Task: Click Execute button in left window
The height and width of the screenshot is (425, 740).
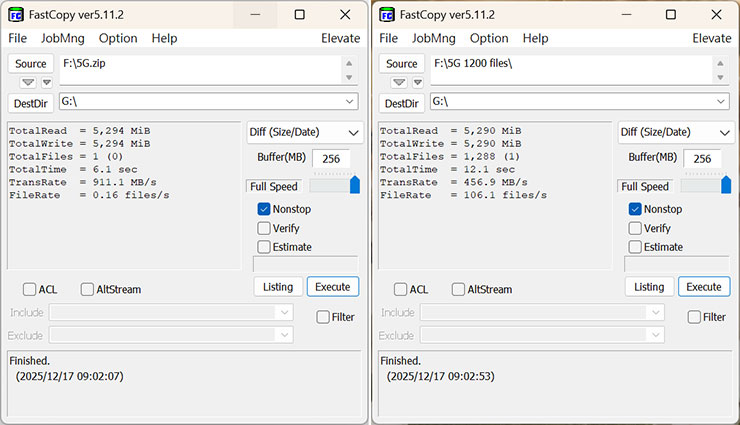Action: (x=333, y=287)
